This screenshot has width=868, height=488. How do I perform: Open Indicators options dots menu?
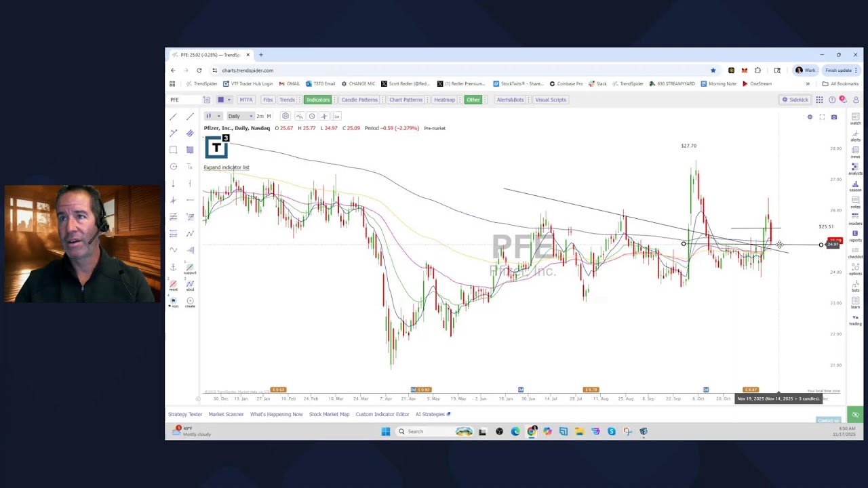[x=335, y=100]
